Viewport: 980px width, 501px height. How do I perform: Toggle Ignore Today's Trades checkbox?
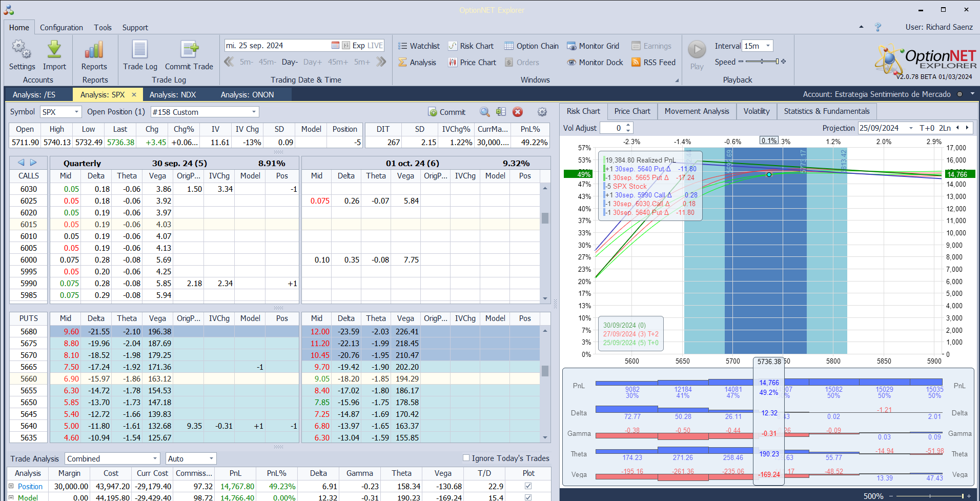click(466, 458)
